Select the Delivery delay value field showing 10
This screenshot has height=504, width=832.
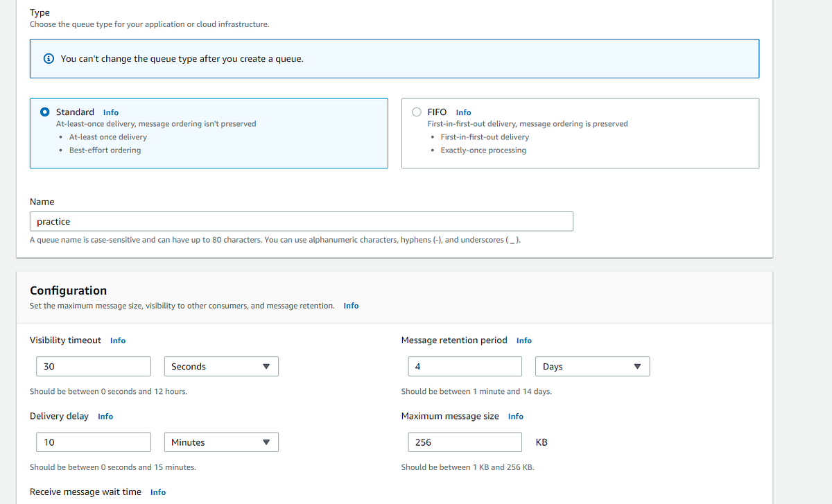[93, 442]
